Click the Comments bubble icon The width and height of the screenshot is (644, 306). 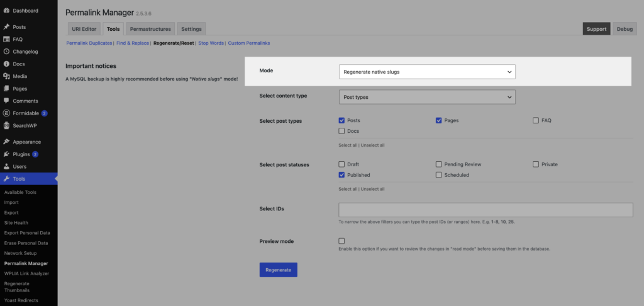[x=6, y=101]
